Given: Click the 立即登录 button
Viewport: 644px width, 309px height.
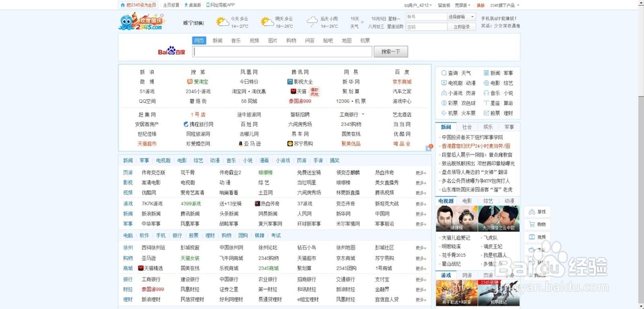Looking at the screenshot, I should click(x=461, y=26).
